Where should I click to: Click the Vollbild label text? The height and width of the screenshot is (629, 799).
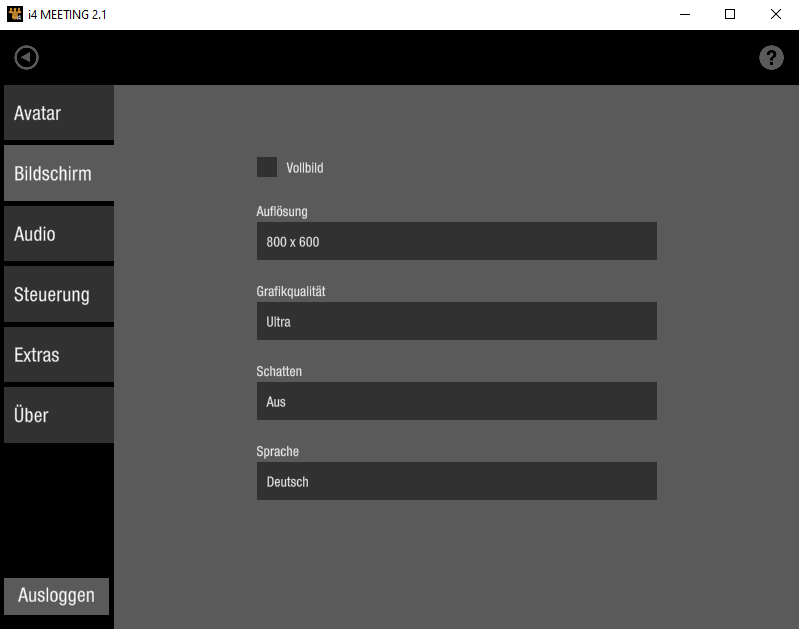(305, 168)
